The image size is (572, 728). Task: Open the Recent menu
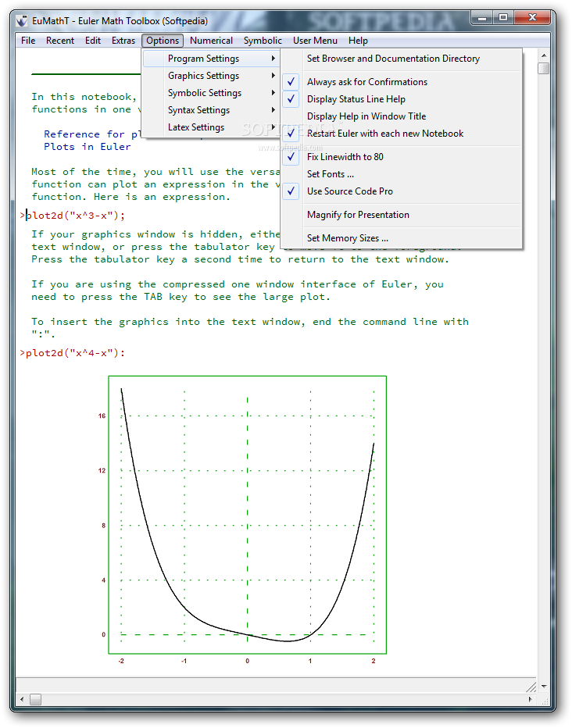[x=60, y=41]
